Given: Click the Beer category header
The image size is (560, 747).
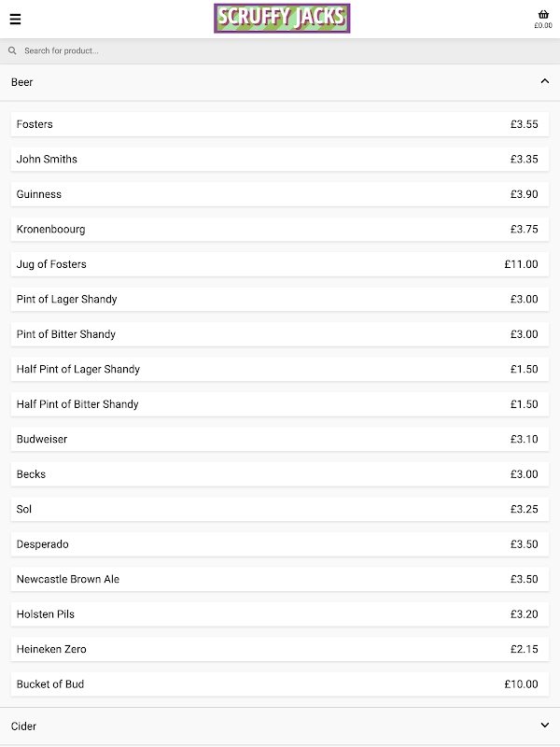Looking at the screenshot, I should point(22,82).
